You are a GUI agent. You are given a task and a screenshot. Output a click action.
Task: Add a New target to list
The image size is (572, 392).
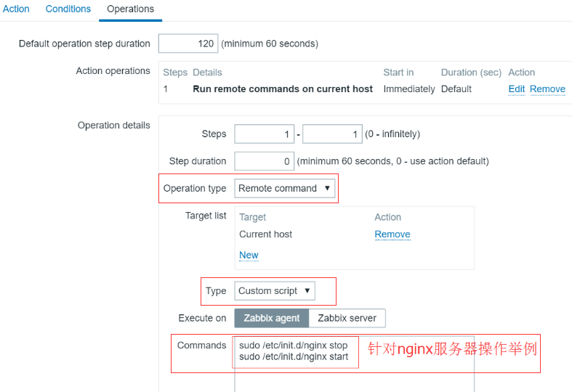point(249,255)
